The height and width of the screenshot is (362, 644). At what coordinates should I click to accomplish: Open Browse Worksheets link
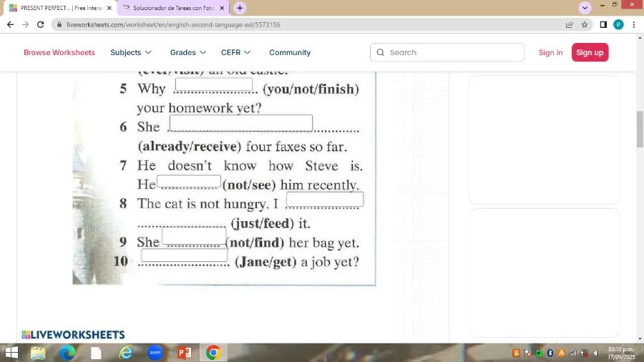click(59, 52)
